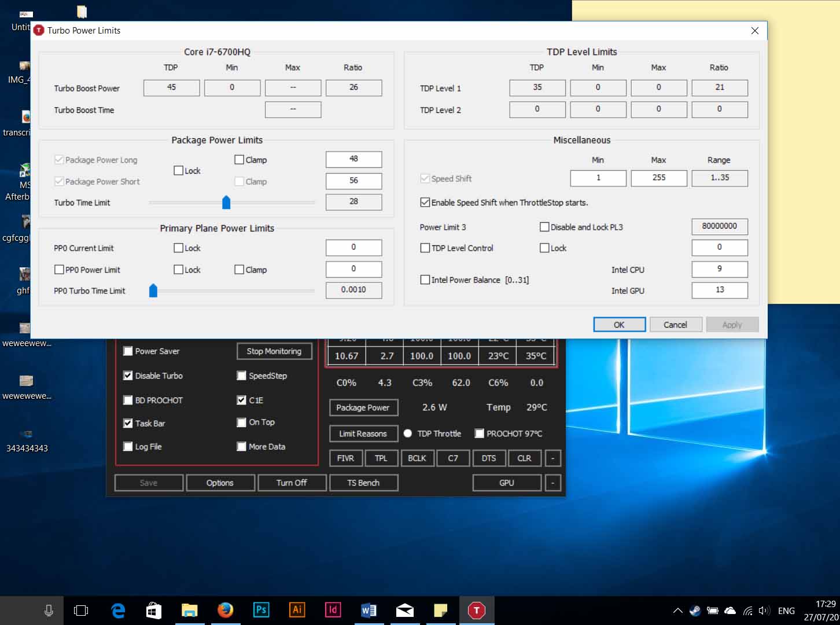Click the ThrottleStop taskbar icon
This screenshot has width=840, height=625.
pyautogui.click(x=476, y=610)
